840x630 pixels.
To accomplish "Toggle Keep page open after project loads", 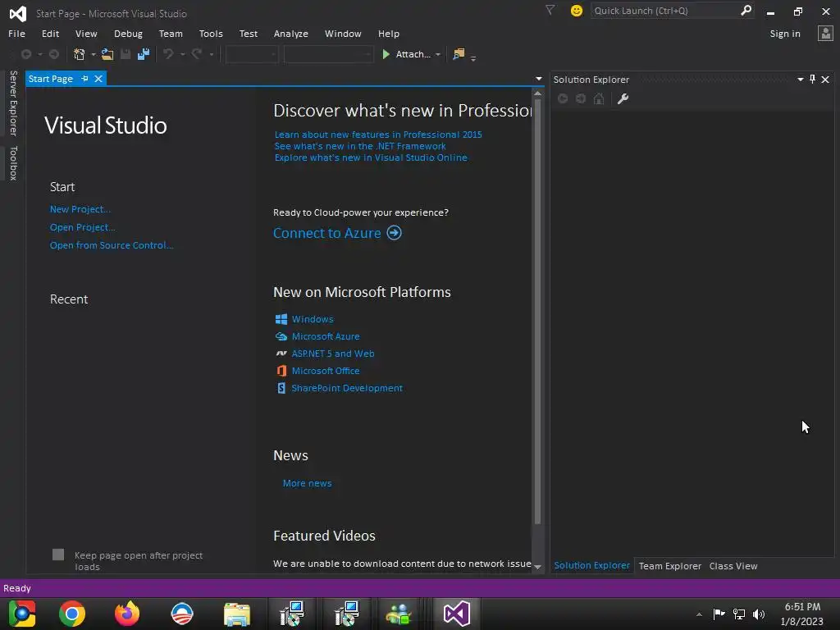I will click(58, 555).
